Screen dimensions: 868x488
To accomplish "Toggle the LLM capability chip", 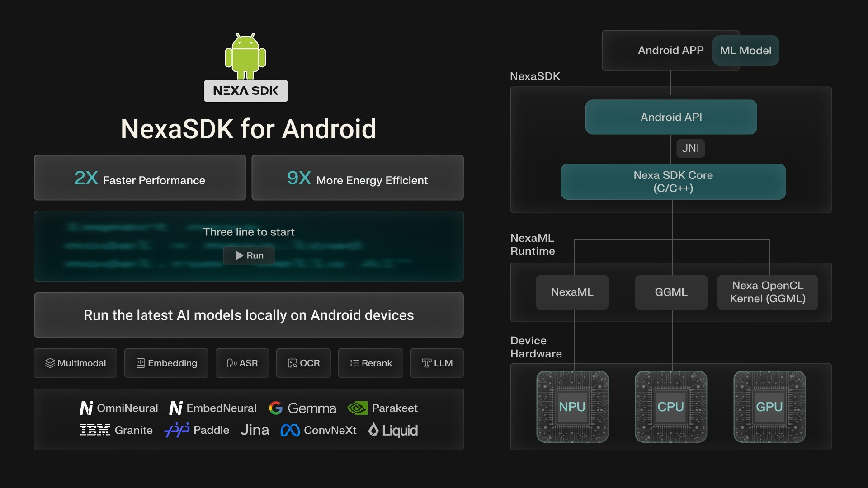I will pos(437,363).
